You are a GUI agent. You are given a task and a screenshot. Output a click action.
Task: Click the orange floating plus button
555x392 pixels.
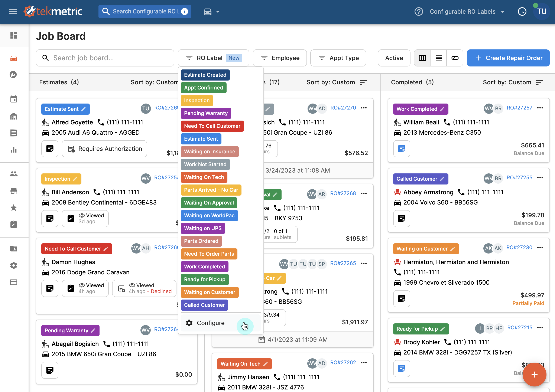535,375
